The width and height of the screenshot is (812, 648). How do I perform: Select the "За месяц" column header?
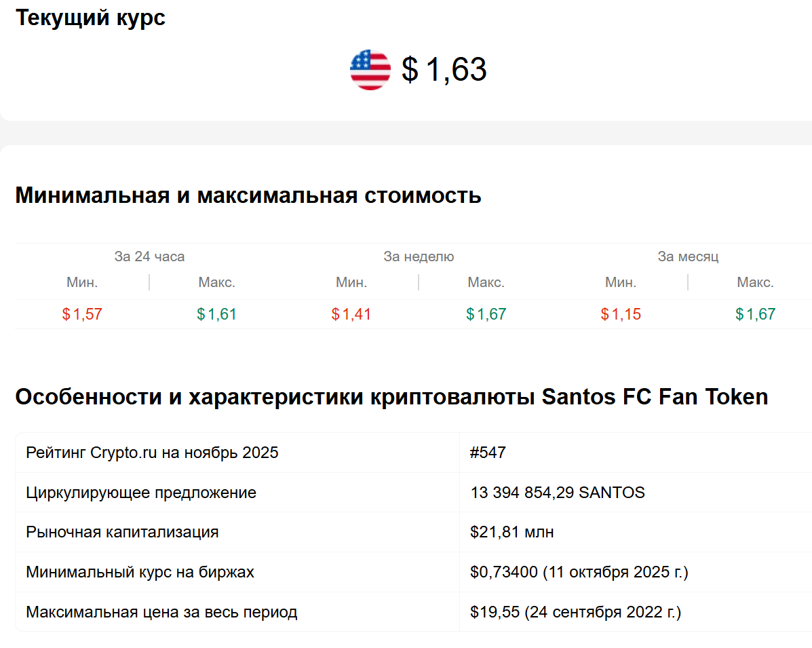click(x=688, y=256)
